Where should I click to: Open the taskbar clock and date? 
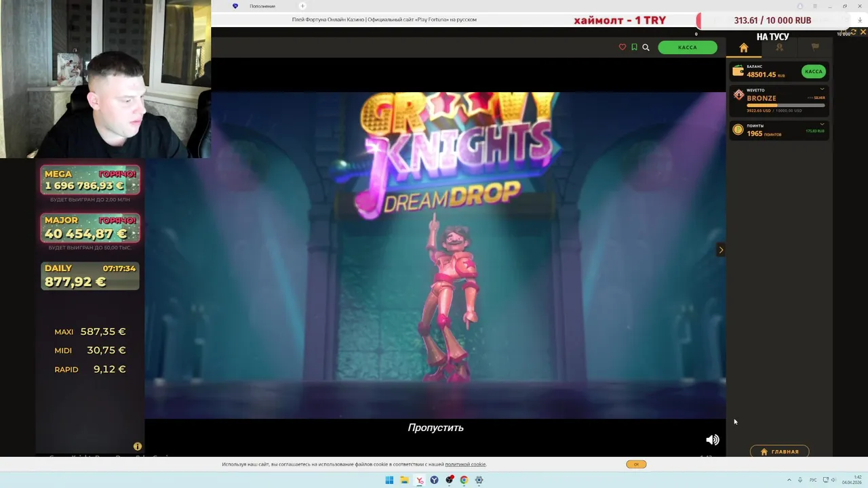coord(851,480)
